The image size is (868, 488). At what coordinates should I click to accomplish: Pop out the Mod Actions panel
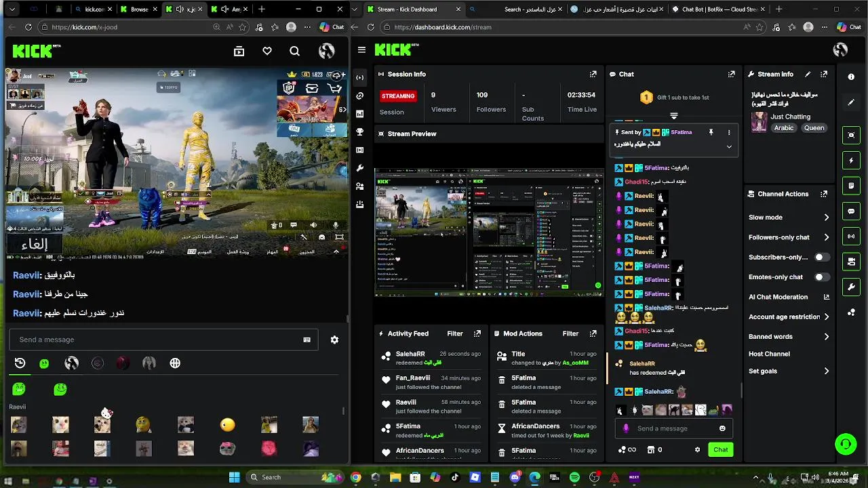593,333
